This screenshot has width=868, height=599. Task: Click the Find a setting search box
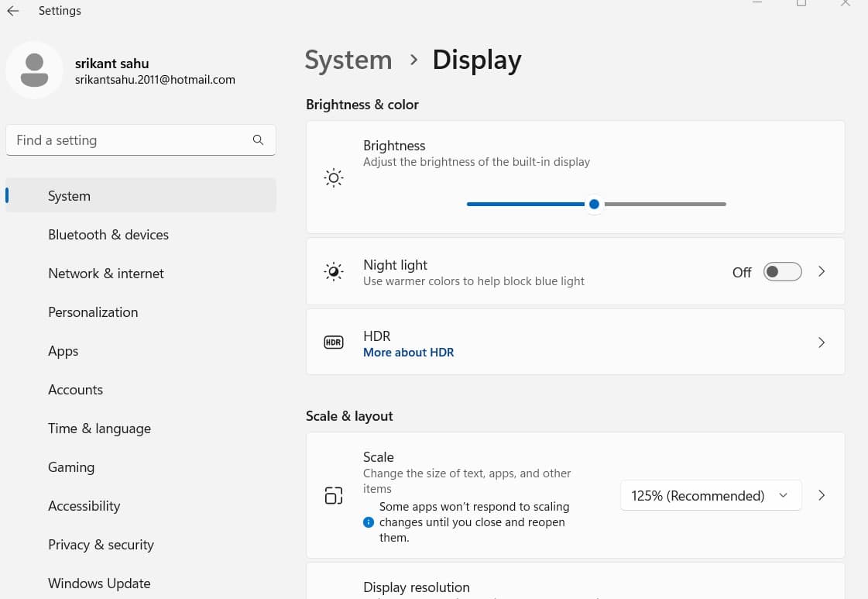pos(128,140)
